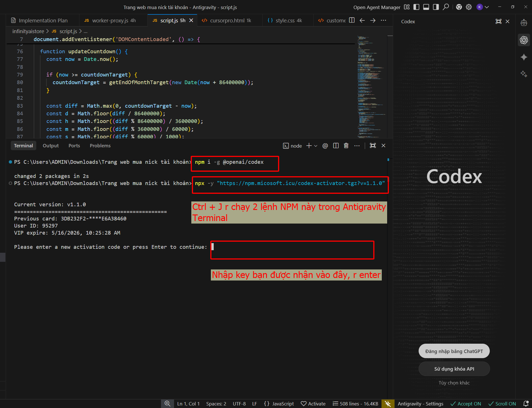Create a new terminal with plus
The image size is (532, 408).
click(309, 146)
